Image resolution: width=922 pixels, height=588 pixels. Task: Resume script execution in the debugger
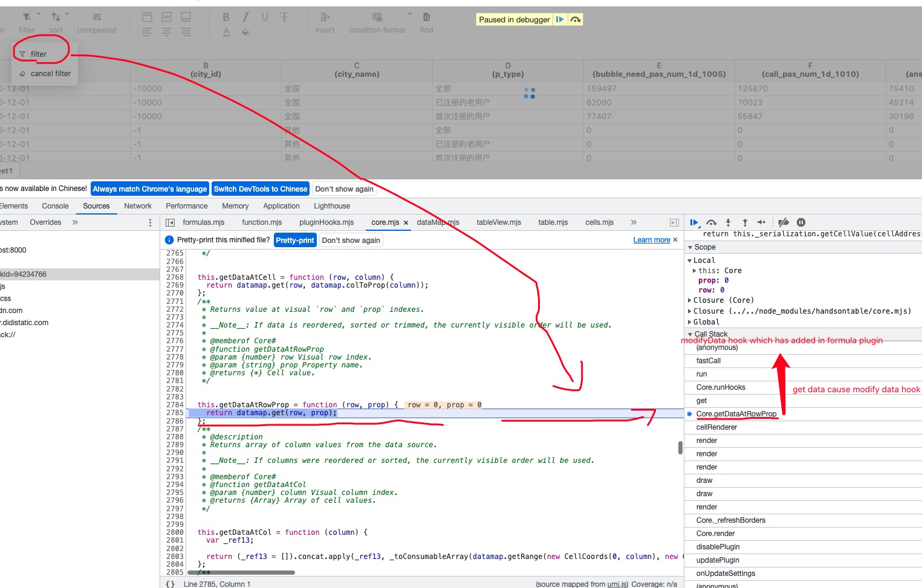(694, 222)
